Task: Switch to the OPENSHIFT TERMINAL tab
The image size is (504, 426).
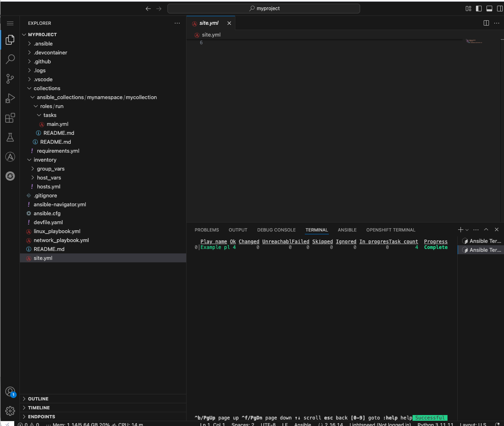Action: pos(391,230)
